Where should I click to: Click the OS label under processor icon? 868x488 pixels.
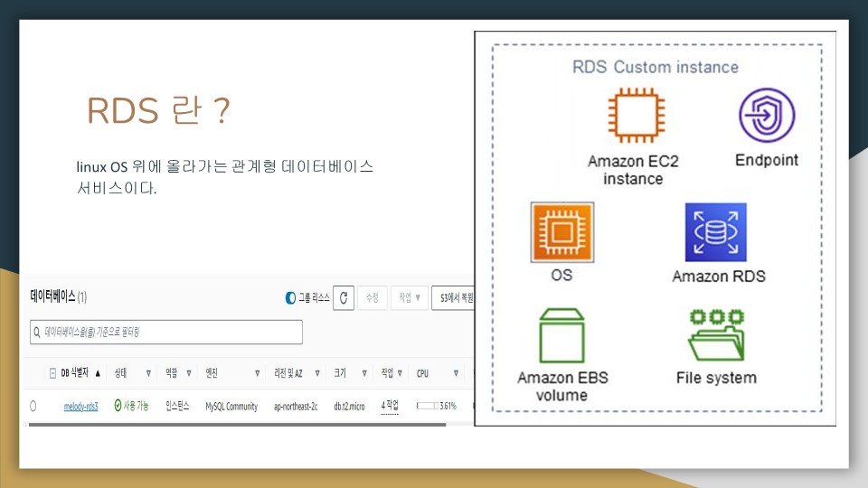pyautogui.click(x=561, y=275)
